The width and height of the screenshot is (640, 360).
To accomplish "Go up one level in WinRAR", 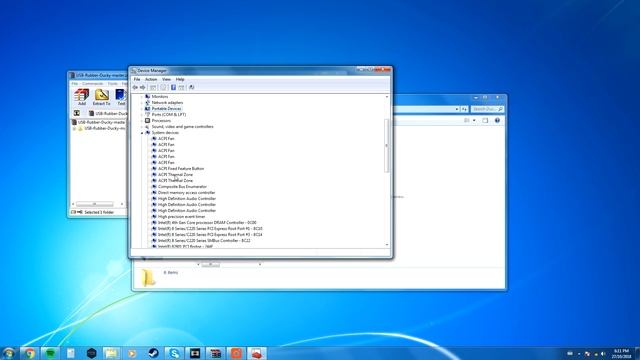I will 77,113.
